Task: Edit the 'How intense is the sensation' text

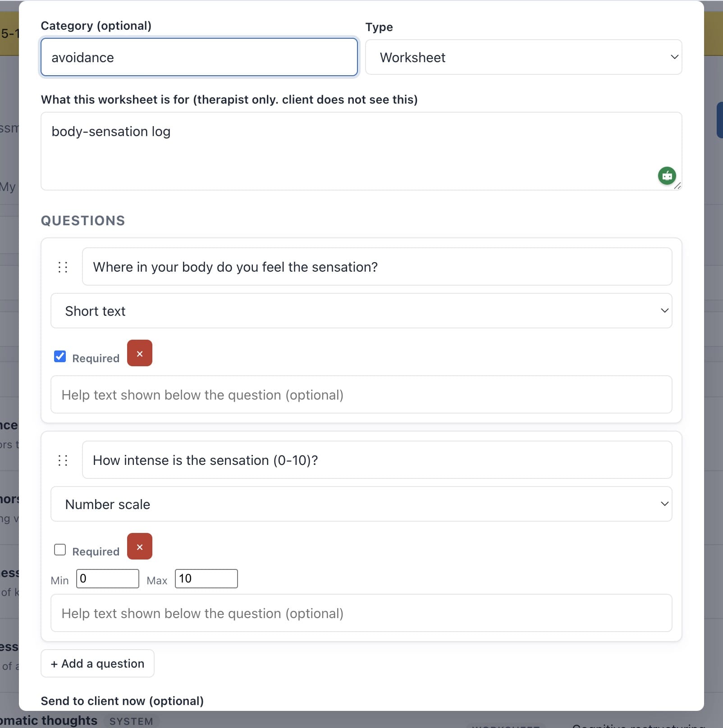Action: point(377,460)
